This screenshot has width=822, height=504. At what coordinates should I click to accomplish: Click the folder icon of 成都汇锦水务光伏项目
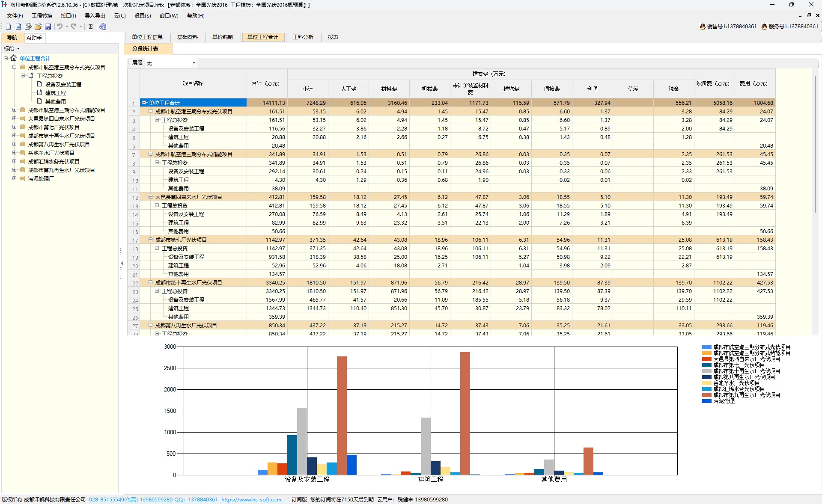coord(22,161)
